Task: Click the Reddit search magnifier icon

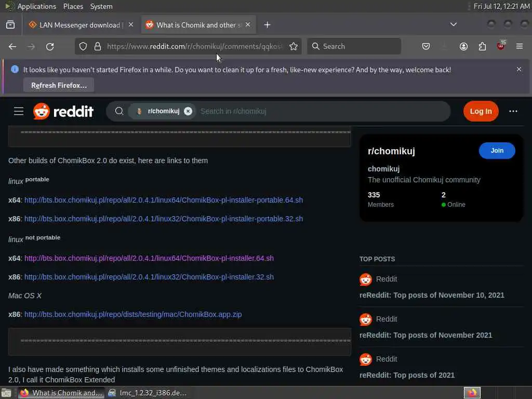Action: [119, 111]
